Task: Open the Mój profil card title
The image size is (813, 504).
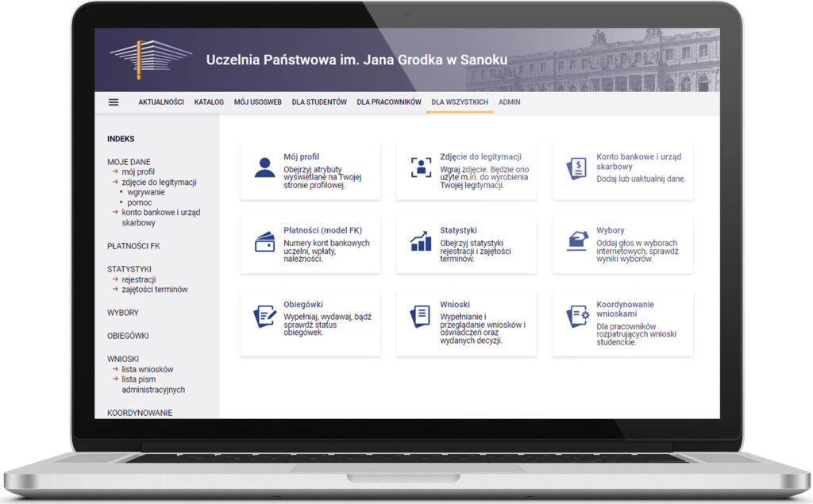Action: click(301, 156)
